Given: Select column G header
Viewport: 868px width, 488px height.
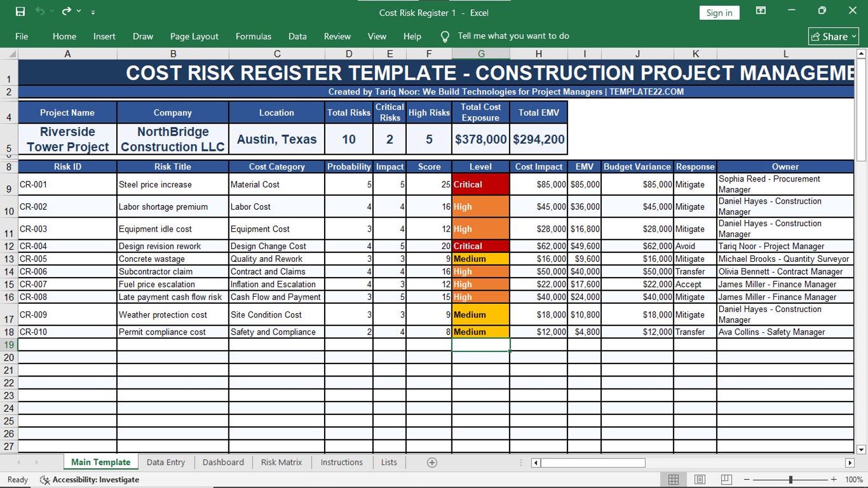Looking at the screenshot, I should (481, 54).
